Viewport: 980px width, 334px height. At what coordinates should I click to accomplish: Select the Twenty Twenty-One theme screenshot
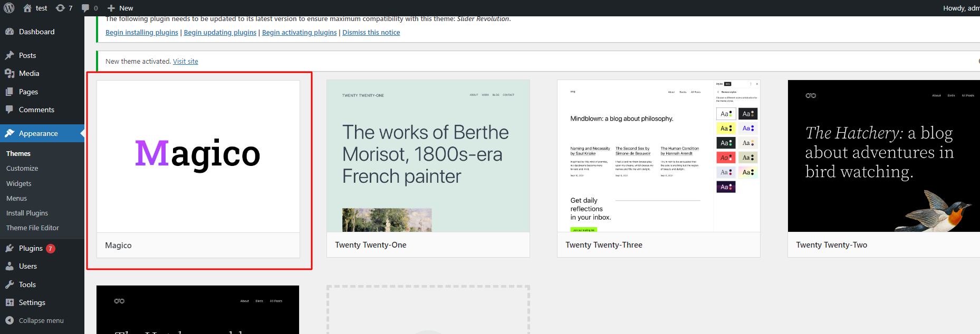click(428, 156)
